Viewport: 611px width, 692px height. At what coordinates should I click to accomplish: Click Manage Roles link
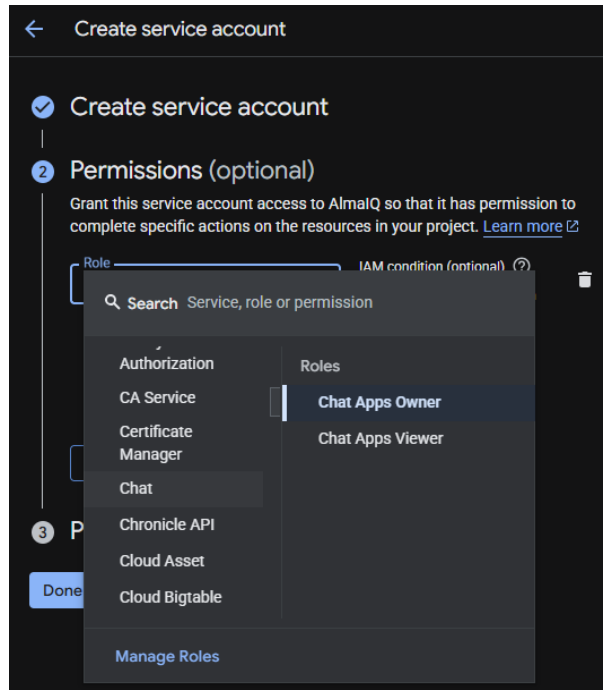coord(167,656)
